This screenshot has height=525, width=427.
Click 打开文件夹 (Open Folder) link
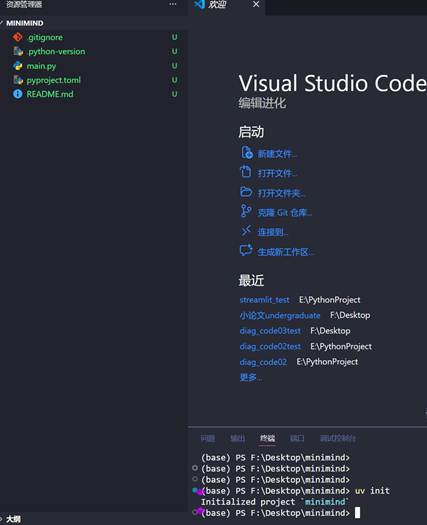281,193
